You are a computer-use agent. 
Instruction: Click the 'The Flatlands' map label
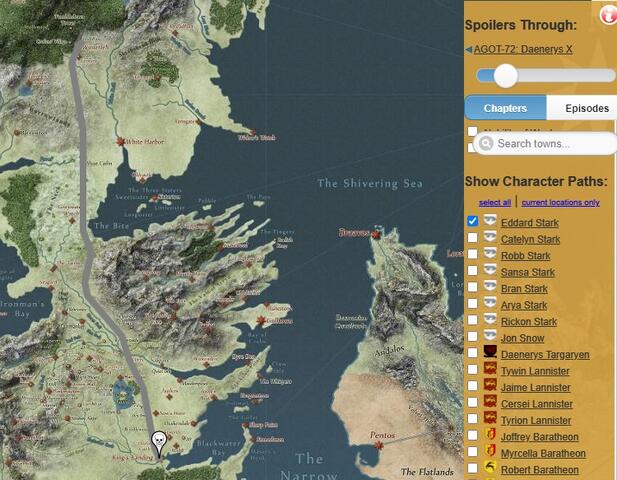pos(427,471)
